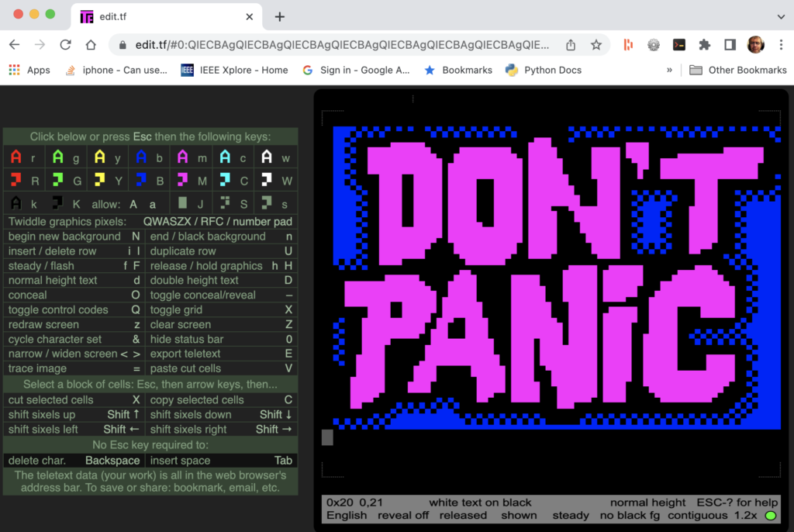Click copy selected cells row
The width and height of the screenshot is (794, 532).
[x=221, y=399]
